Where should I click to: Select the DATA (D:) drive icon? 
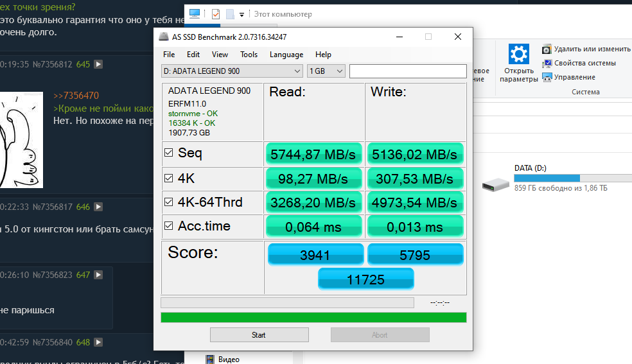coord(496,185)
